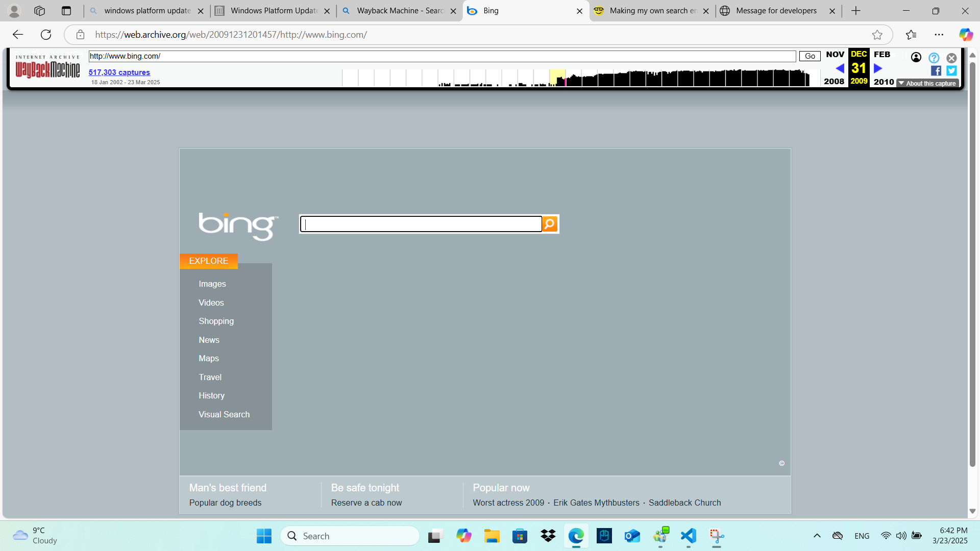The width and height of the screenshot is (980, 551).
Task: Open the Windows Start button
Action: (x=264, y=536)
